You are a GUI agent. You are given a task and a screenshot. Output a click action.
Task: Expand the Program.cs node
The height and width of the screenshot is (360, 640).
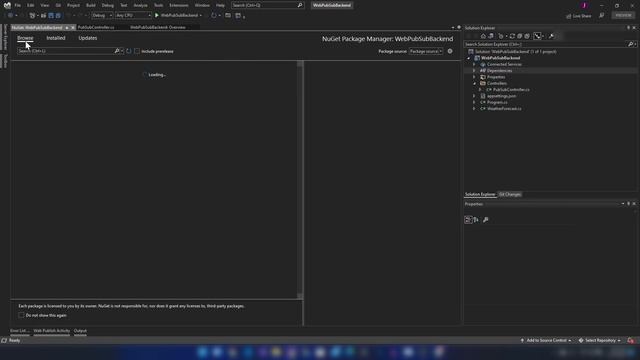click(x=474, y=102)
